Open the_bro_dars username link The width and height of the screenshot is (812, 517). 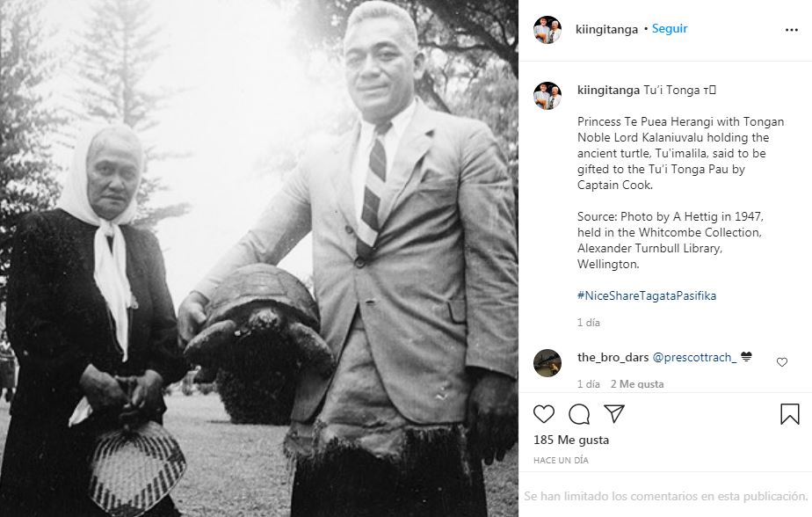pos(613,358)
